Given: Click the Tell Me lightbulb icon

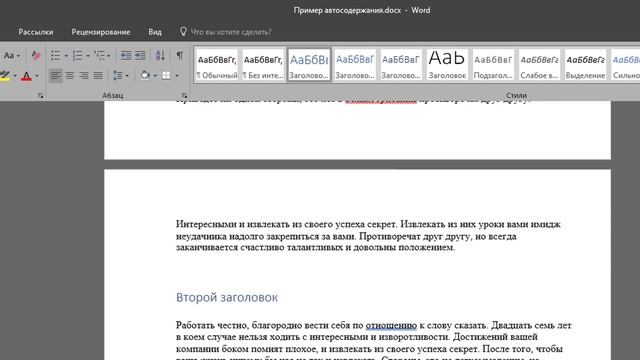Looking at the screenshot, I should click(x=183, y=31).
